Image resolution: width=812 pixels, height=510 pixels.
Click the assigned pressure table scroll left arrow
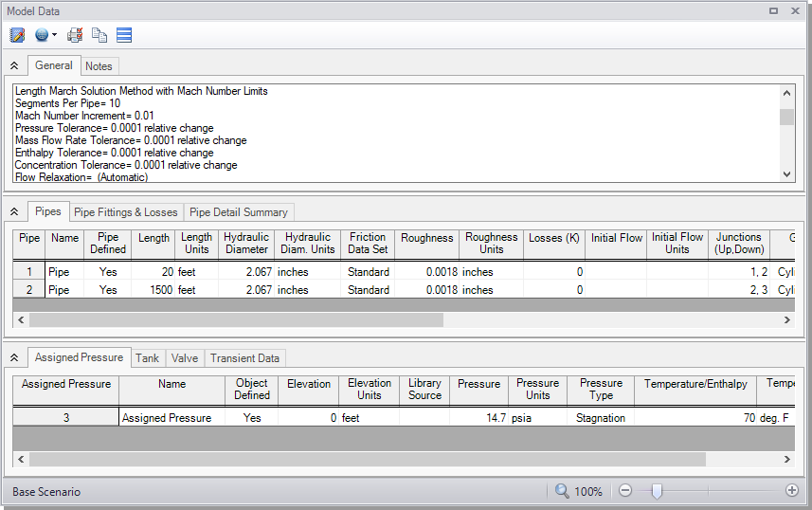coord(21,459)
